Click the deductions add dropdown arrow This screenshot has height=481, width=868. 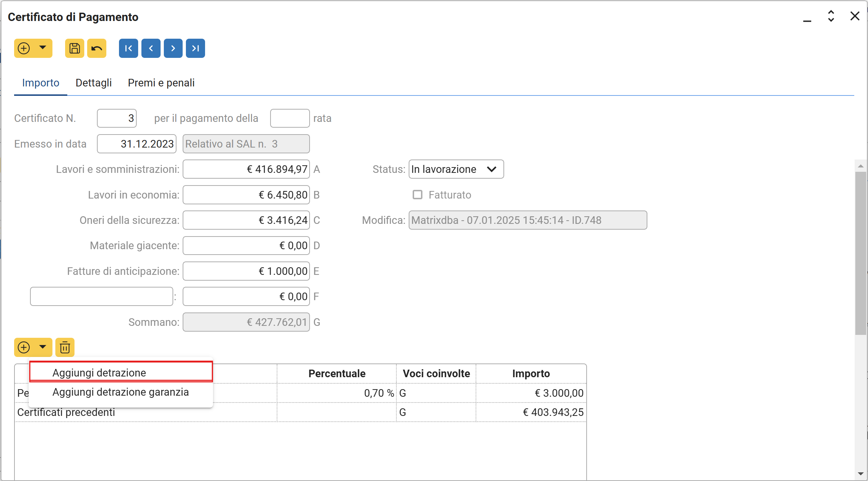click(43, 346)
